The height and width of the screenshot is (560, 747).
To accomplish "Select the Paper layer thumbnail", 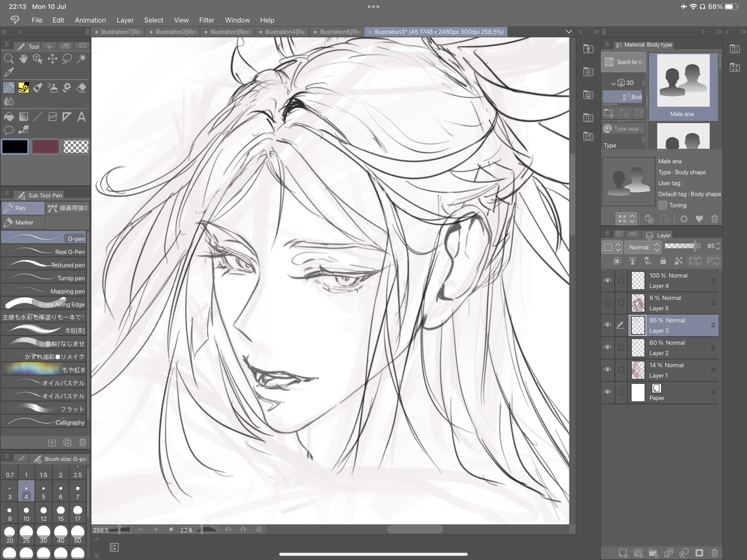I will click(x=638, y=392).
